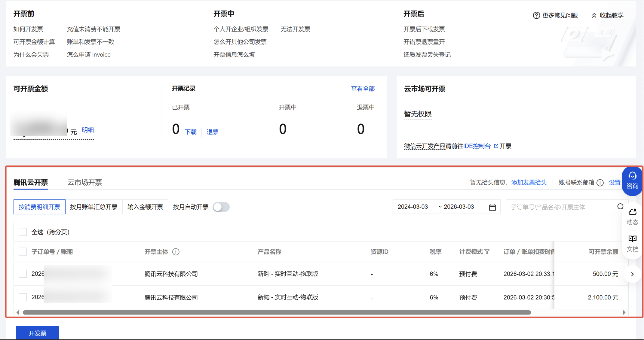
Task: Toggle the 按月自动开票 switch
Action: tap(221, 207)
